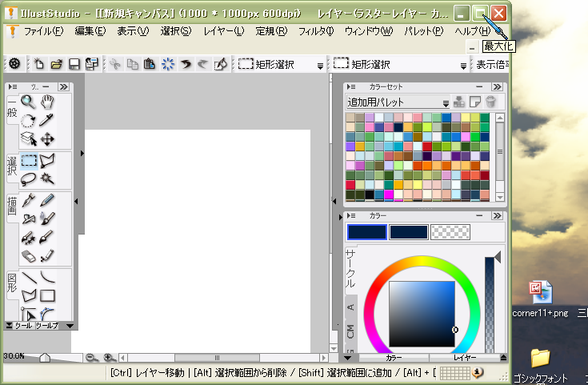Image resolution: width=588 pixels, height=385 pixels.
Task: Create a new canvas with toolbar icon
Action: [x=38, y=64]
